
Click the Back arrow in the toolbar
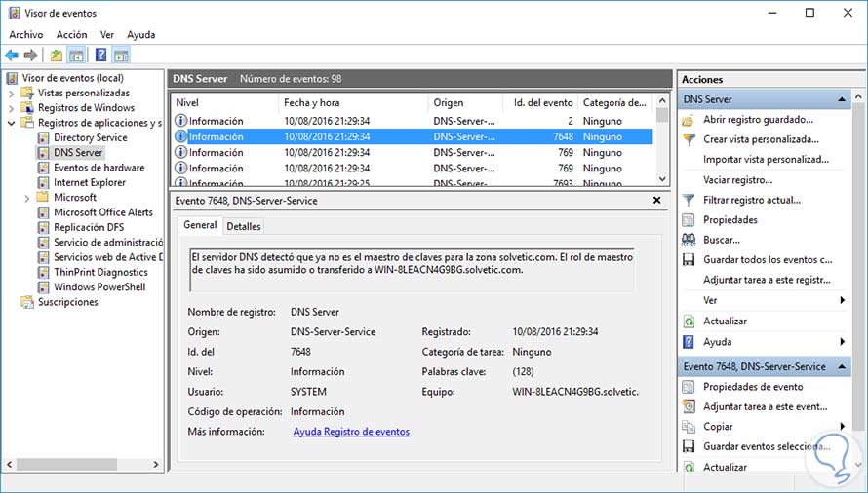click(x=12, y=55)
